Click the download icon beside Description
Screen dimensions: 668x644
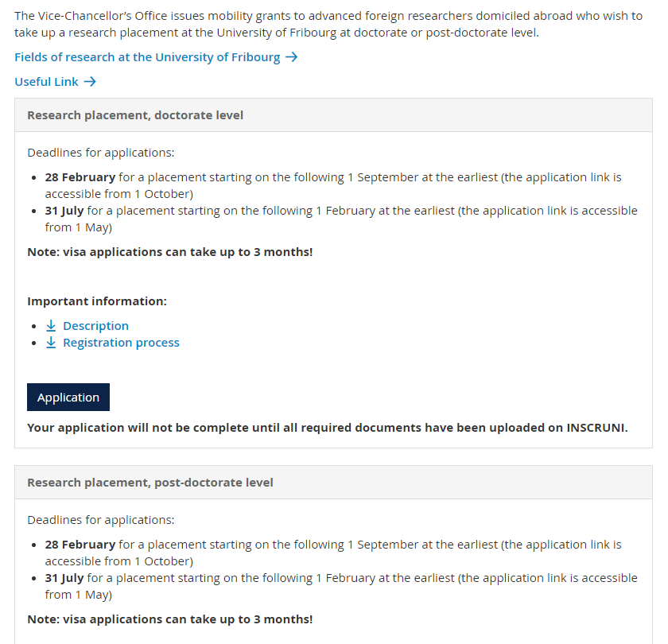point(51,326)
